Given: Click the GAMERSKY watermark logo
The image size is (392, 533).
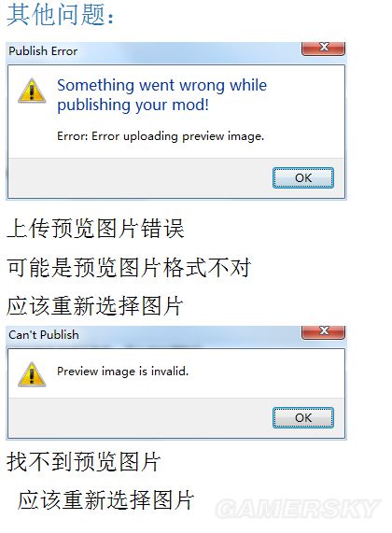Looking at the screenshot, I should coord(298,509).
